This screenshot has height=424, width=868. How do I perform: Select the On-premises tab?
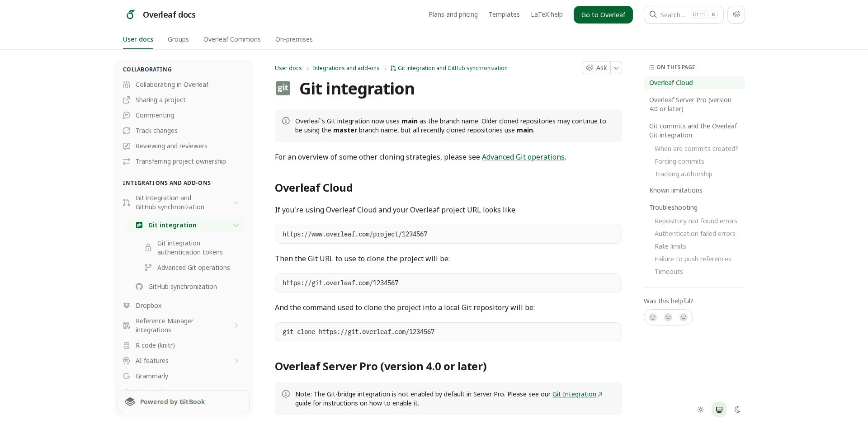click(x=294, y=39)
